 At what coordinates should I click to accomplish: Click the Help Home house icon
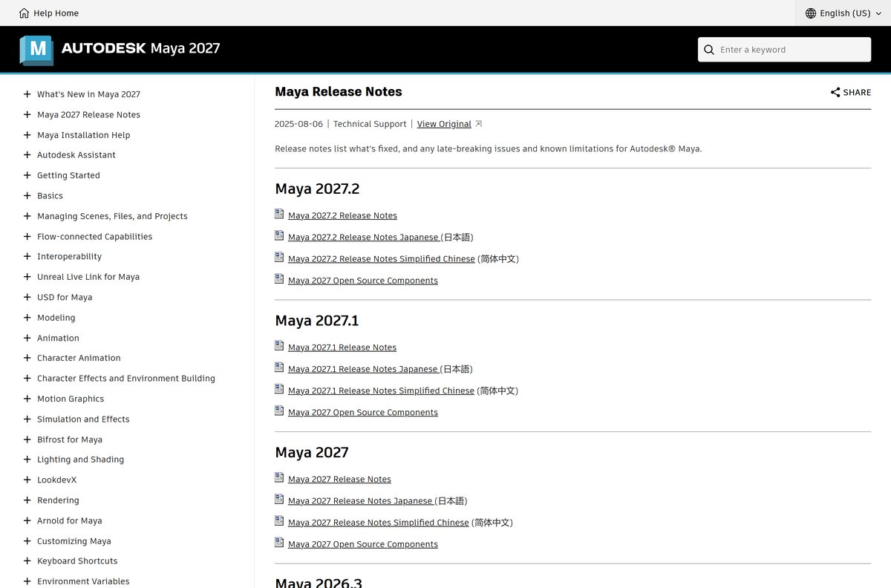[x=25, y=13]
